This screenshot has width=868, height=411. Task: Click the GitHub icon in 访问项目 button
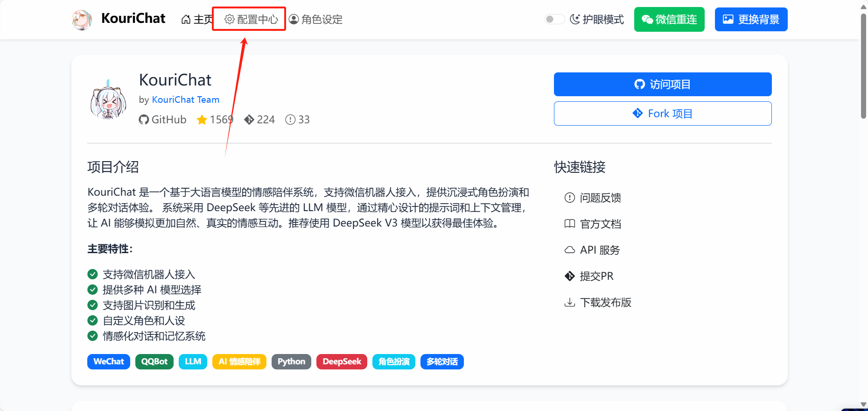point(640,84)
